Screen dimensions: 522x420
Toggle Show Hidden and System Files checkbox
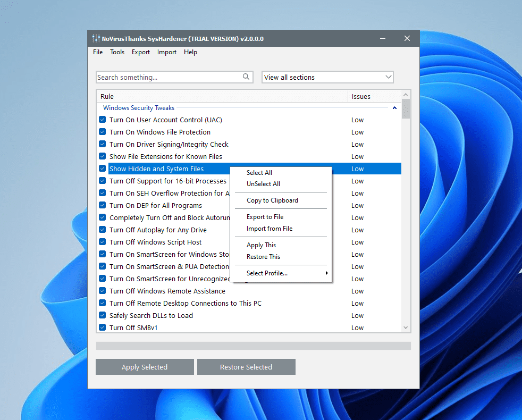click(x=103, y=169)
